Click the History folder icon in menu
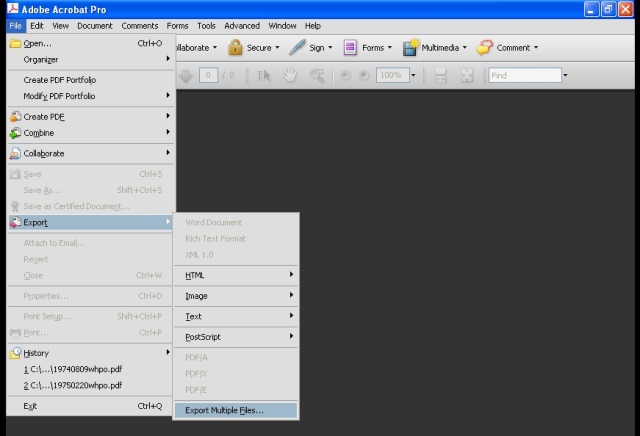The image size is (640, 436). (15, 353)
